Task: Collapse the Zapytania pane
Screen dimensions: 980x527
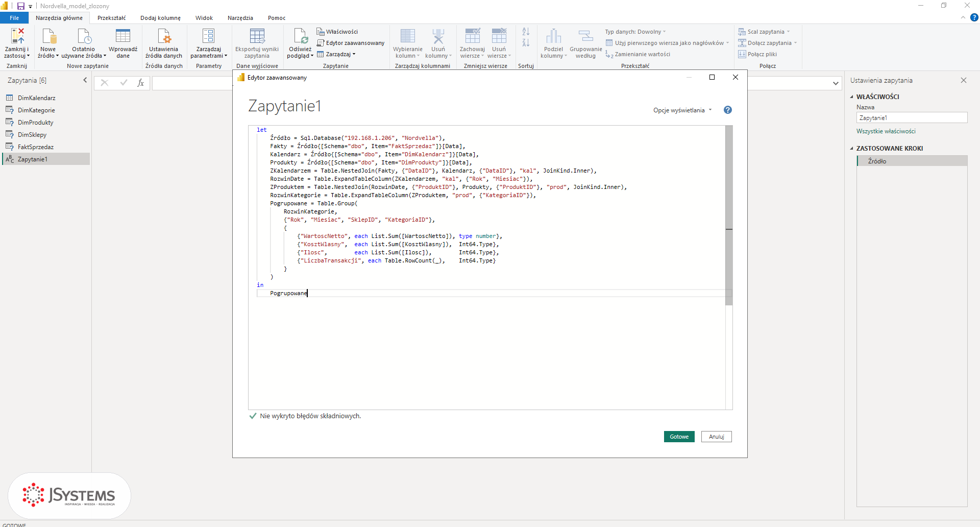Action: [x=85, y=80]
